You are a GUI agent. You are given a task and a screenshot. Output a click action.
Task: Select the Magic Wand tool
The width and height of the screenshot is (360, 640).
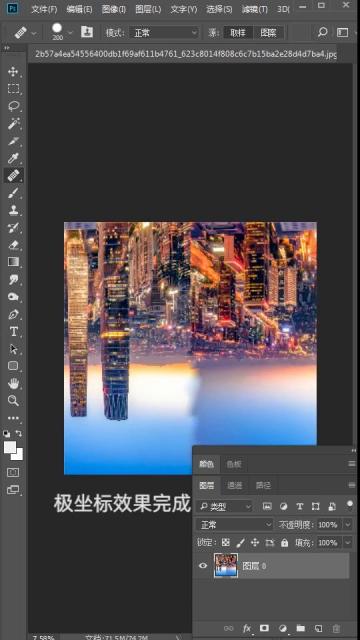[x=13, y=123]
